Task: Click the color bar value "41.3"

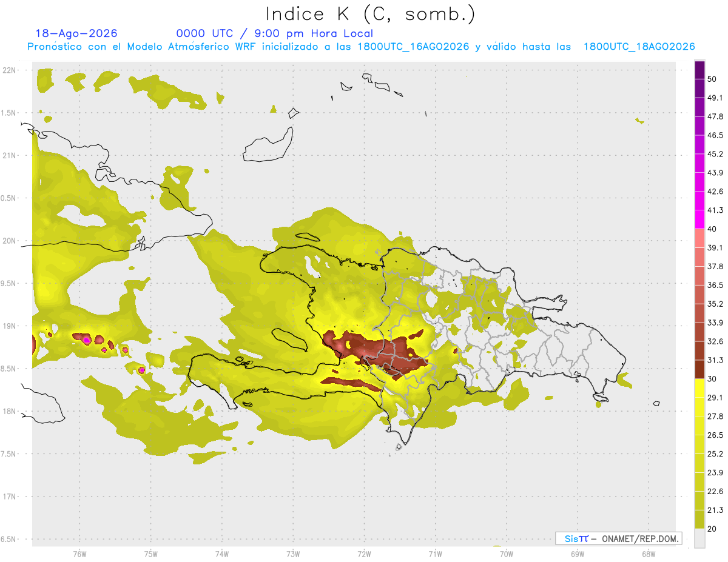Action: [x=715, y=210]
